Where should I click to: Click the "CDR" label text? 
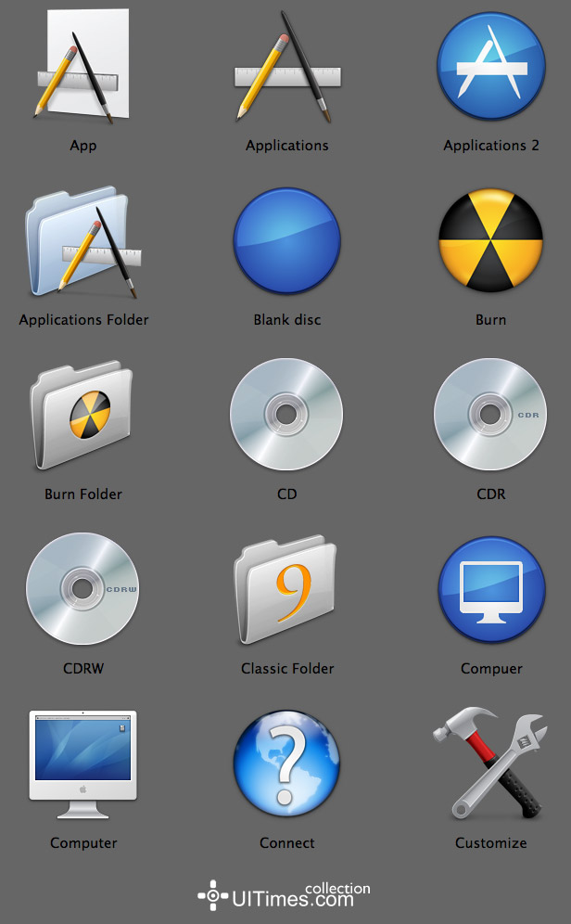[491, 494]
